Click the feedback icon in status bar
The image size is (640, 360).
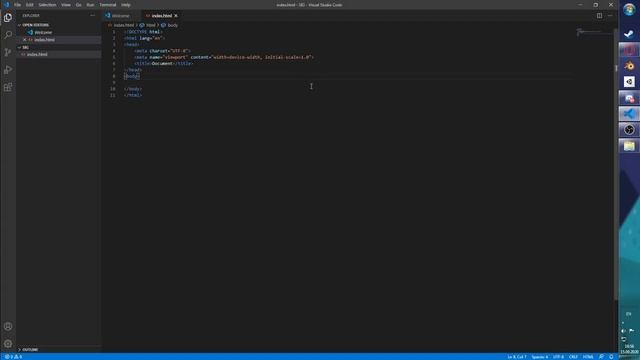click(602, 357)
